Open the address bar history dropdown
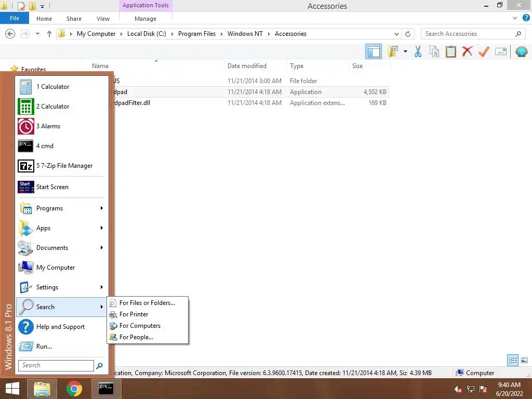532x399 pixels. pos(396,34)
